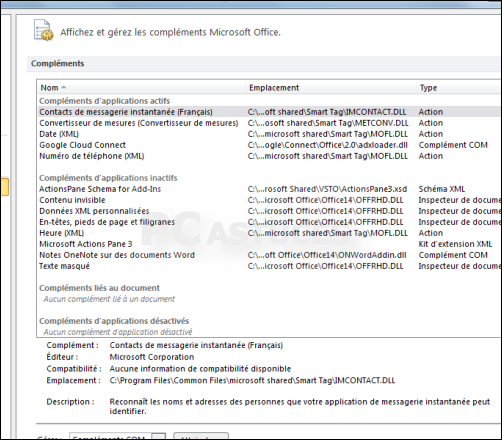Select the Convertisseur de mesures add-in row
The width and height of the screenshot is (502, 440).
click(269, 123)
